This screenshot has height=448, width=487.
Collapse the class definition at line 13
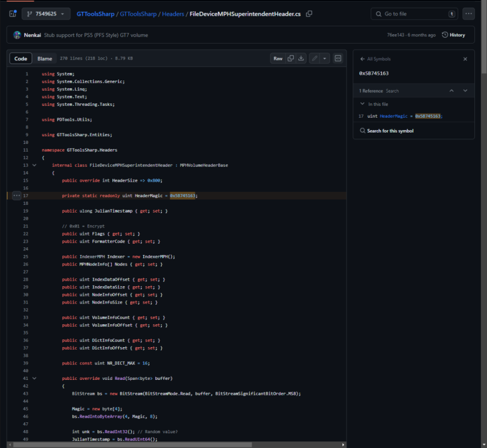click(x=34, y=165)
